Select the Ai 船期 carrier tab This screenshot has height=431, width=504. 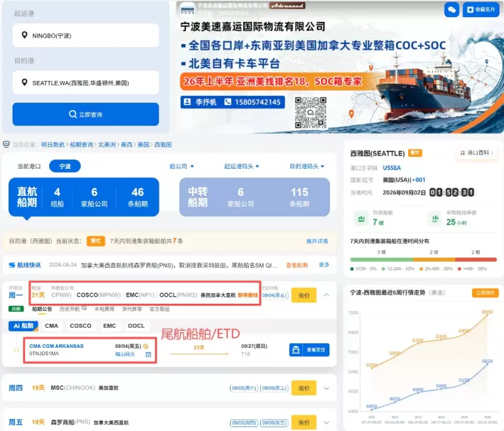pyautogui.click(x=23, y=326)
